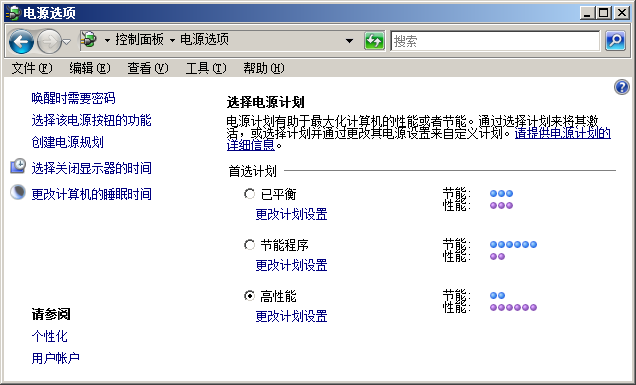This screenshot has width=636, height=385.
Task: Click the magnifier search button
Action: click(615, 41)
